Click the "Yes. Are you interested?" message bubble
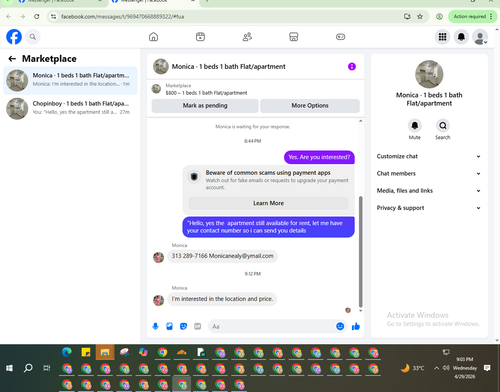Viewport: 500px width, 392px height. point(319,157)
